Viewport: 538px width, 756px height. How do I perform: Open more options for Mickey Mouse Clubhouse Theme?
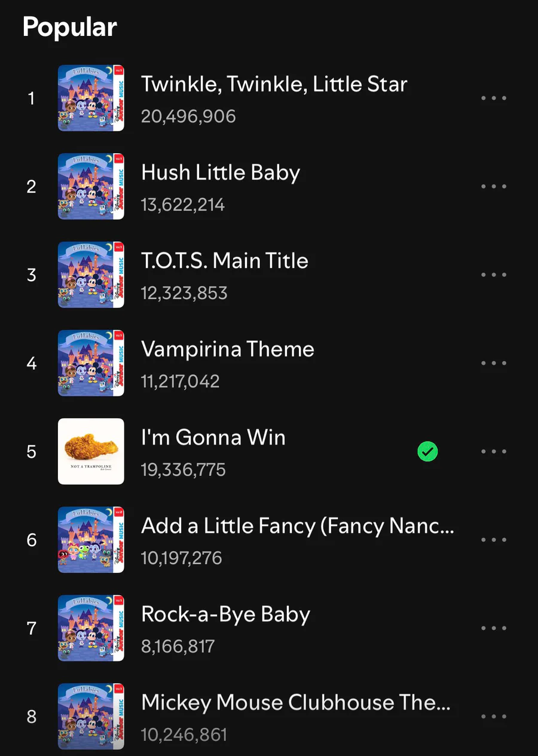494,717
